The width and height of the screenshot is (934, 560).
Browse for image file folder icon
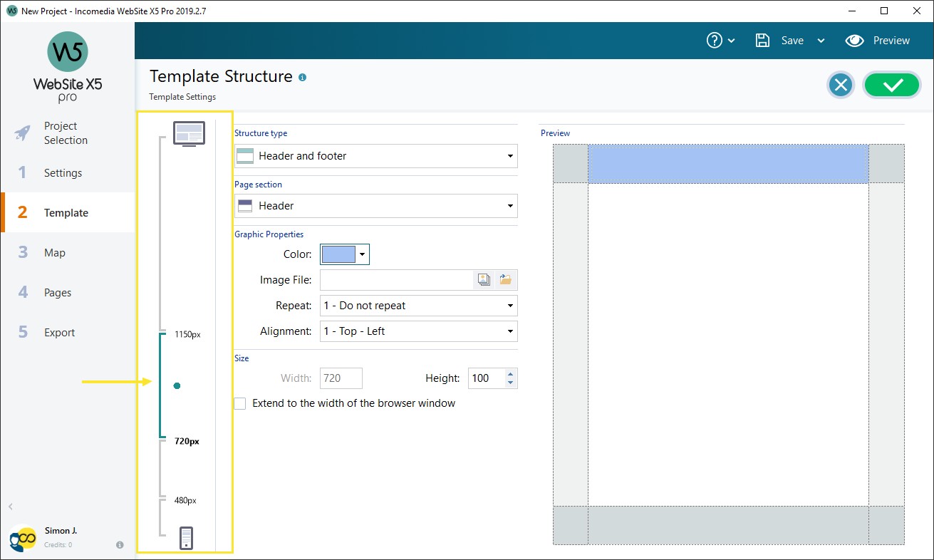(x=505, y=280)
